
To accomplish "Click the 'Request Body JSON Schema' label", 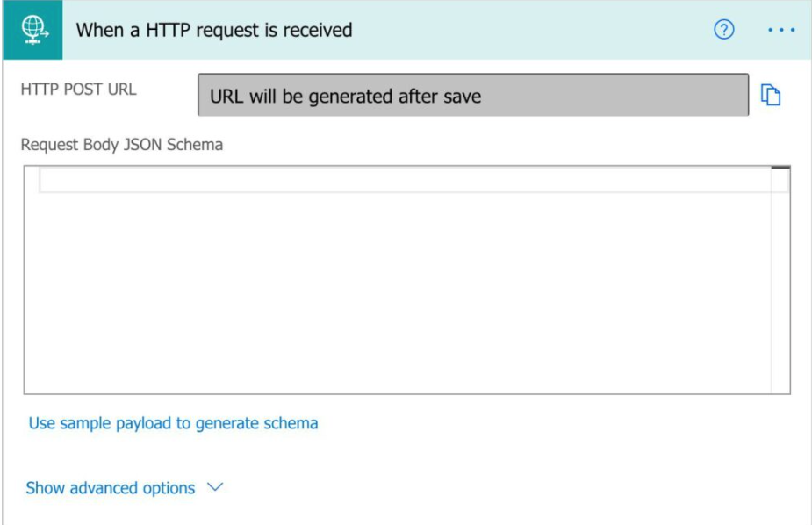I will point(121,145).
